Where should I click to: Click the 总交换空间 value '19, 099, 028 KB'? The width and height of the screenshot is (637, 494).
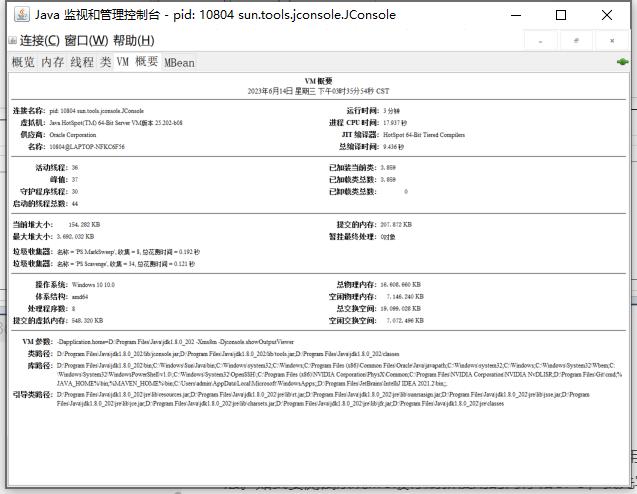[x=401, y=309]
